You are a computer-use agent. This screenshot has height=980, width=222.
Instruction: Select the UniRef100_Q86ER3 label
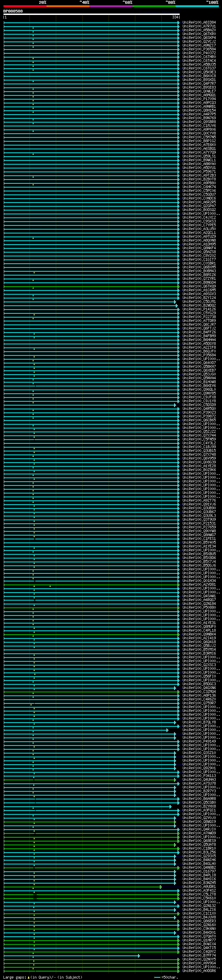(x=199, y=921)
